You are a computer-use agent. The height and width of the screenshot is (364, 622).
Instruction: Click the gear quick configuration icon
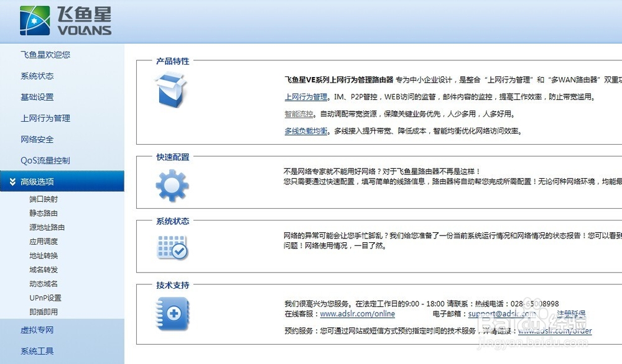click(172, 186)
